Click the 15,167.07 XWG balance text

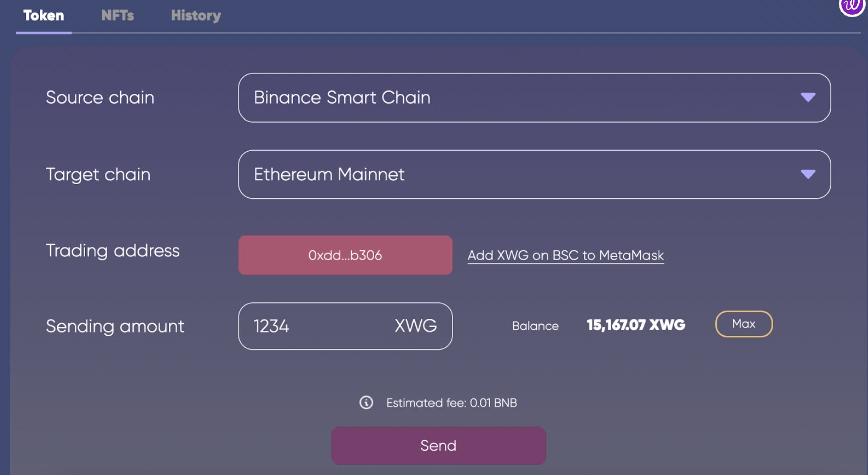pos(636,325)
